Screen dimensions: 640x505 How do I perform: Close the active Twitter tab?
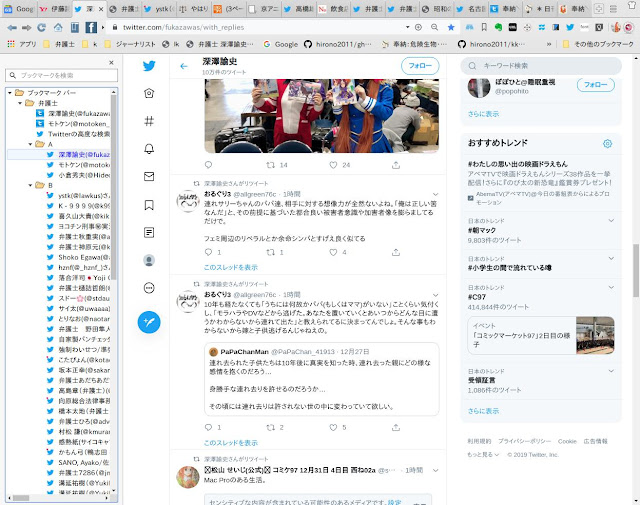pos(101,9)
